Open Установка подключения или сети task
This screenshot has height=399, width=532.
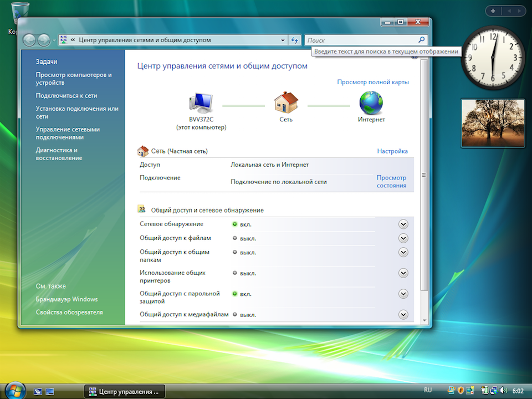click(77, 112)
